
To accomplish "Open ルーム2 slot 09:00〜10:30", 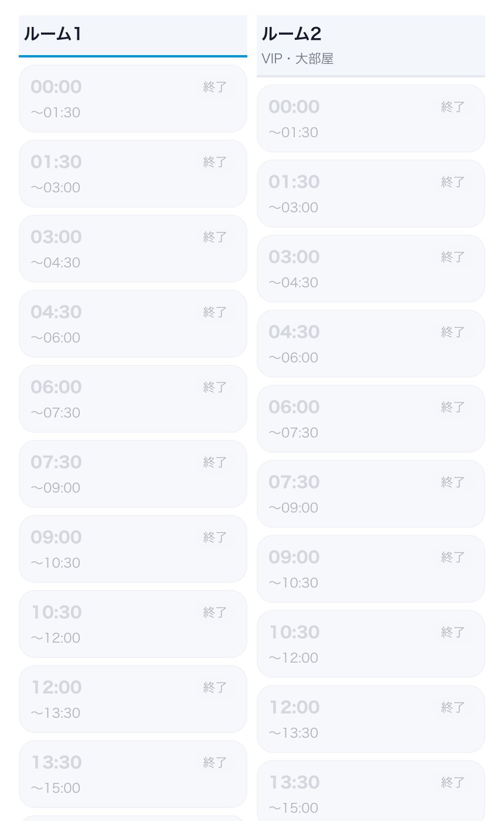I will (371, 569).
